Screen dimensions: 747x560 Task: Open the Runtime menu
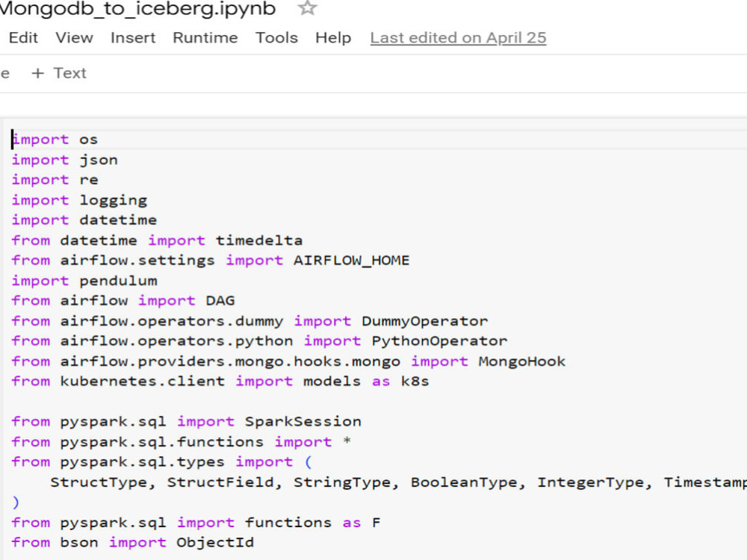(x=205, y=37)
